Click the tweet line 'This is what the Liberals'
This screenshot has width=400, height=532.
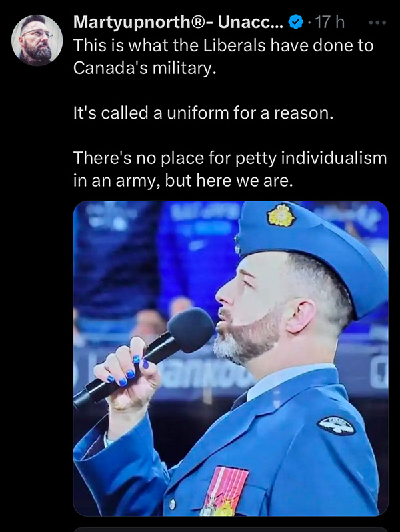(x=223, y=45)
